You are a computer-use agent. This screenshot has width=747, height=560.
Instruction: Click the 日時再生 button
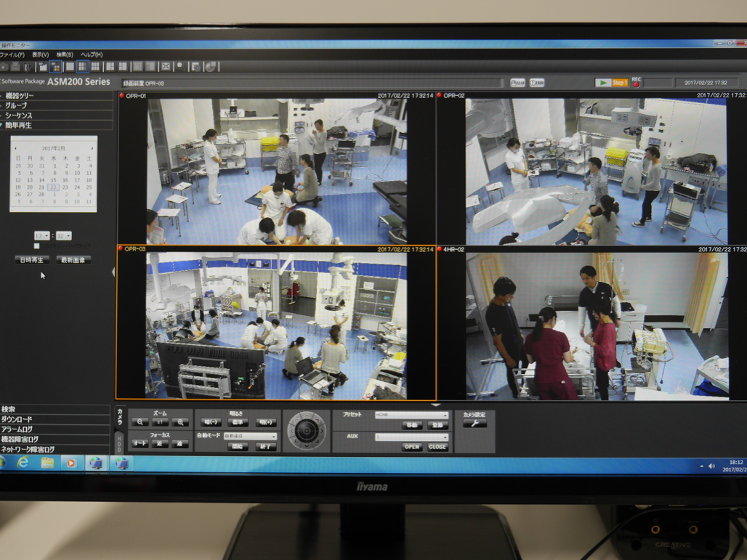(x=32, y=260)
